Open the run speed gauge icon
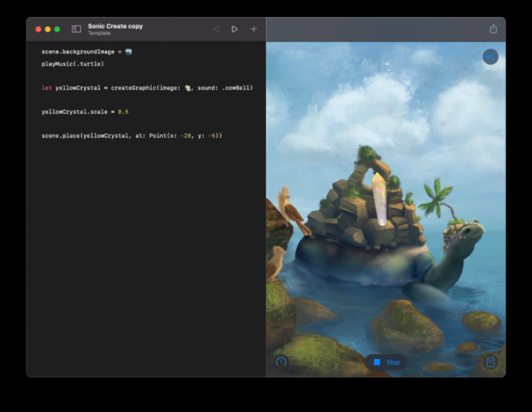532x412 pixels. 281,361
